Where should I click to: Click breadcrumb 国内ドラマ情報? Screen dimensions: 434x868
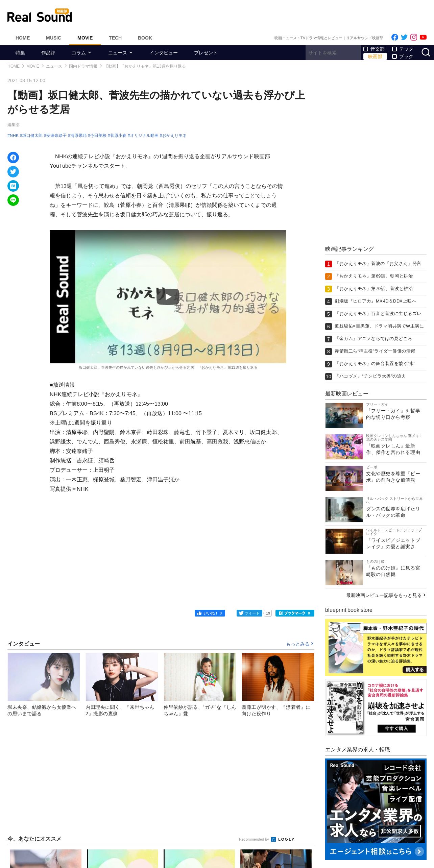coord(83,66)
